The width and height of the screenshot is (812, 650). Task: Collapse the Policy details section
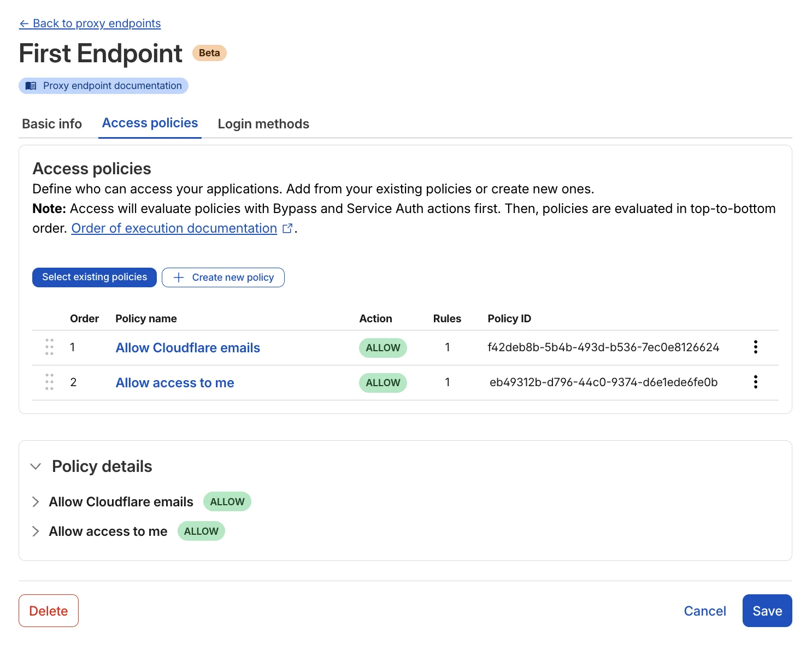point(36,467)
